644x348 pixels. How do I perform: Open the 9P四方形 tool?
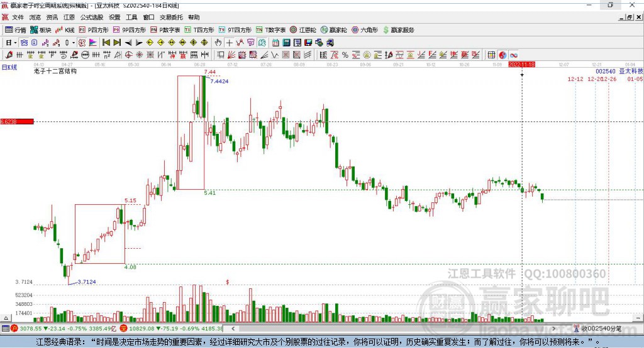point(130,30)
